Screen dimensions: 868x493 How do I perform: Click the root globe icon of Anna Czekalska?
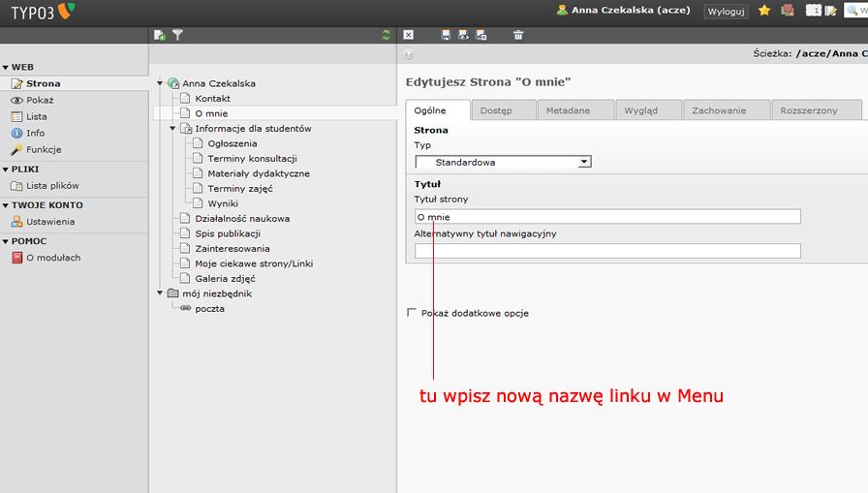tap(173, 83)
